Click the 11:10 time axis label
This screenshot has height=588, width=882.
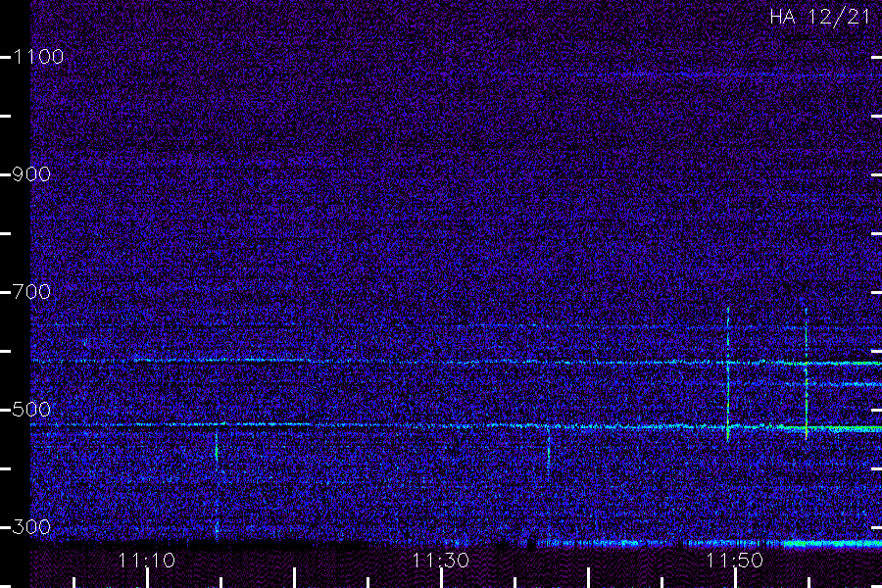point(146,561)
